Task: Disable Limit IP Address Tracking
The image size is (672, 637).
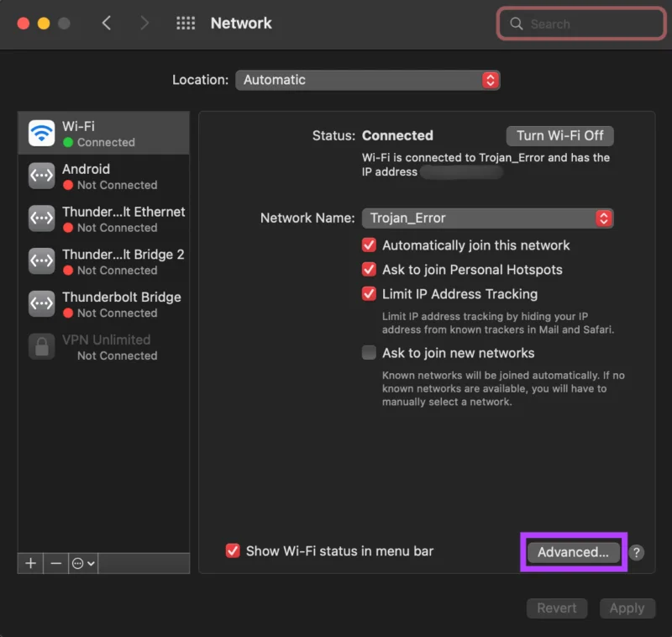Action: (369, 294)
